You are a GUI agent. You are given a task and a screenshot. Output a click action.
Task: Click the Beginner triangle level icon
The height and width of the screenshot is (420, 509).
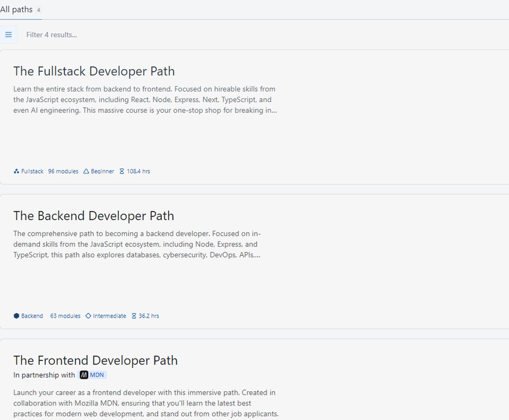pos(86,171)
